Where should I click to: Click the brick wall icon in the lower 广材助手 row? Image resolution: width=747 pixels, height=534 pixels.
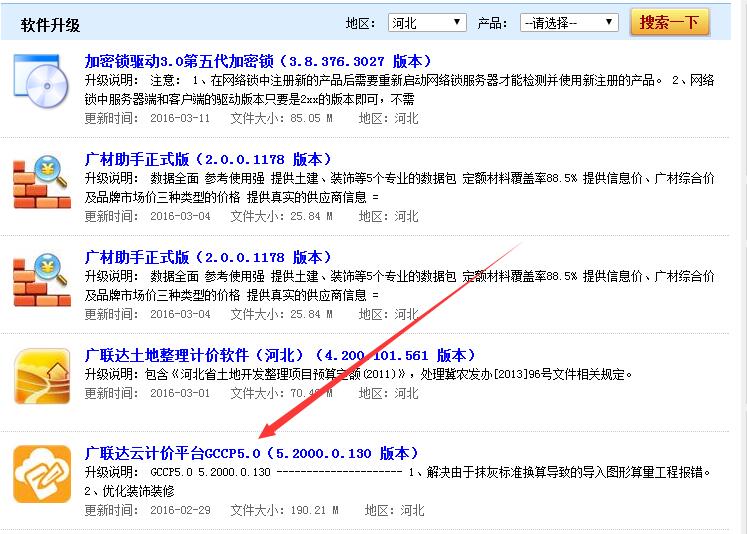click(x=42, y=280)
